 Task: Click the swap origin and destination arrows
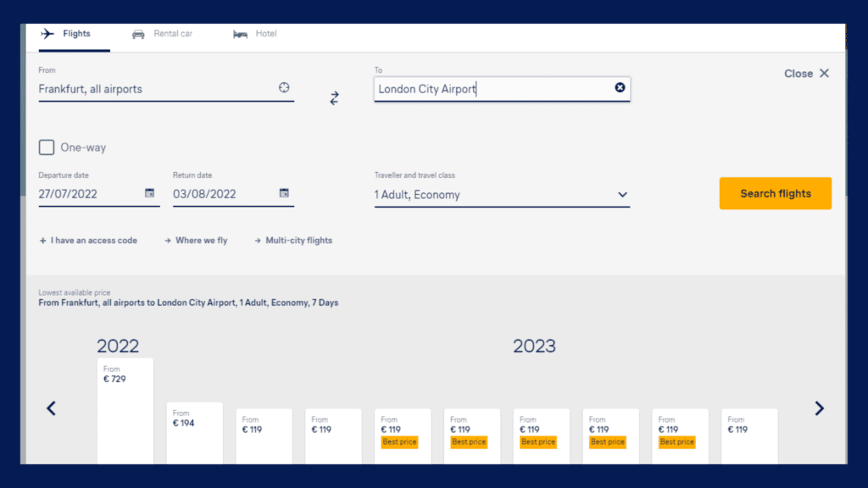tap(334, 98)
